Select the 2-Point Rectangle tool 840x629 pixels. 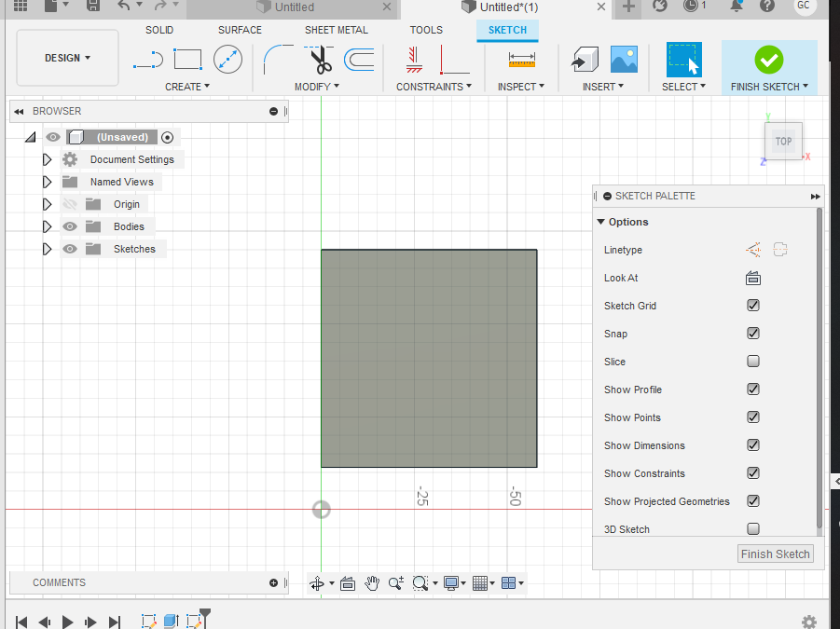click(187, 60)
